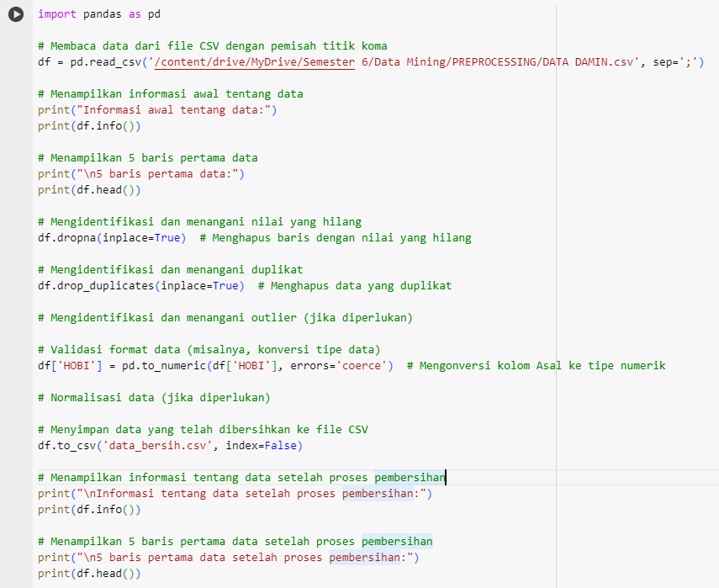
Task: Click comment 'Menampilkan informasi tentang data setelah proses pembersihan'
Action: (241, 478)
